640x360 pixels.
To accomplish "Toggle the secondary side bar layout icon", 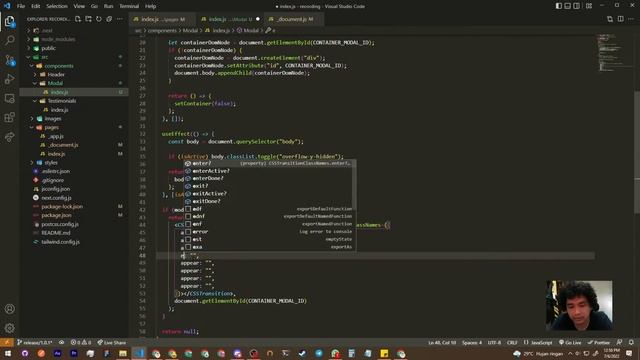I will tap(576, 6).
